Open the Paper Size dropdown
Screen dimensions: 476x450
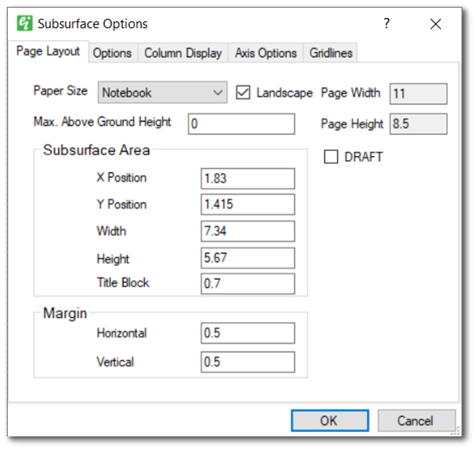162,93
